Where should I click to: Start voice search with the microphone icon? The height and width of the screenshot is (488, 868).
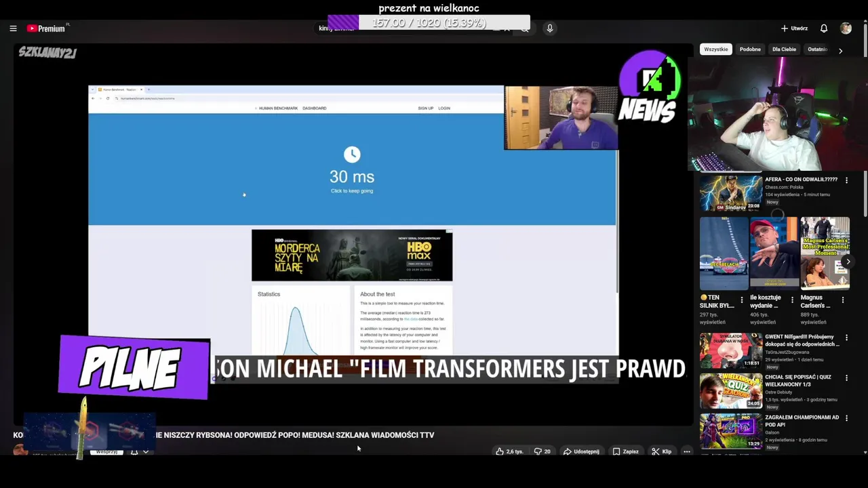tap(549, 28)
